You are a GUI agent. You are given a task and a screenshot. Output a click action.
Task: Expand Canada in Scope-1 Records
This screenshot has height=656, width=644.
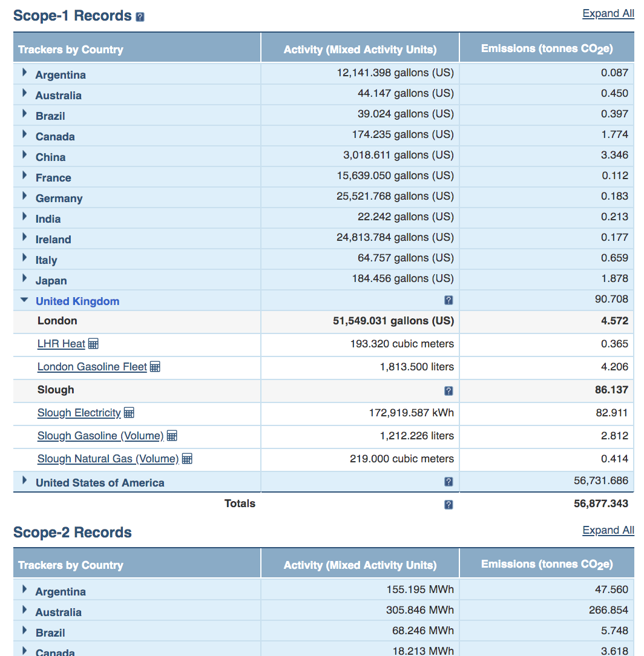(x=24, y=134)
